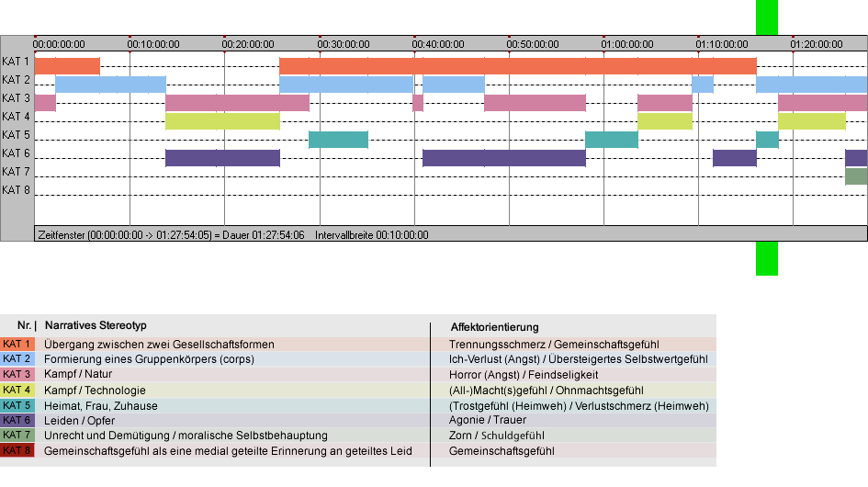Select 'Horror (Angst) / Feindseligkeit' text
Viewport: 868px width, 487px height.
coord(524,375)
